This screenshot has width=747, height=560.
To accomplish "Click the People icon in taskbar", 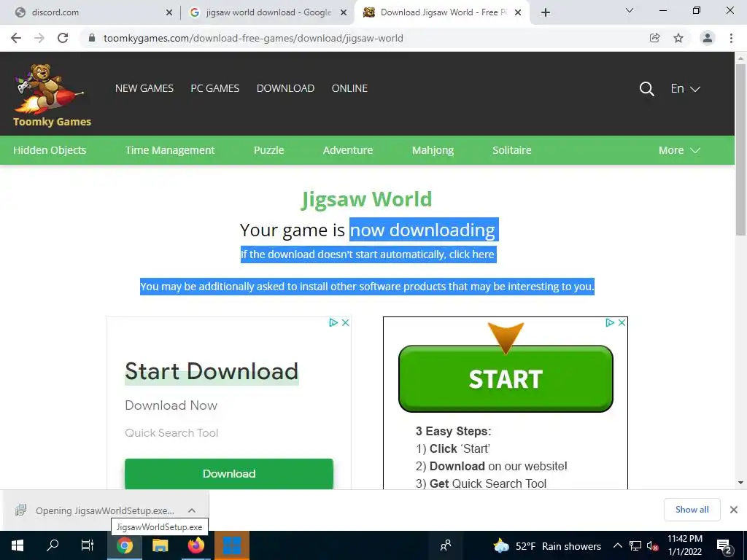I will pos(446,545).
